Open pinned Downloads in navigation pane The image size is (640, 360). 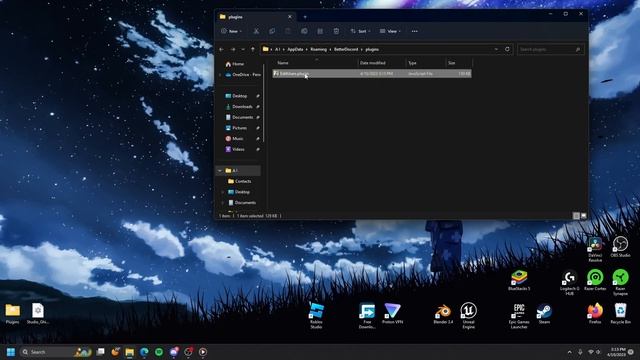239,107
